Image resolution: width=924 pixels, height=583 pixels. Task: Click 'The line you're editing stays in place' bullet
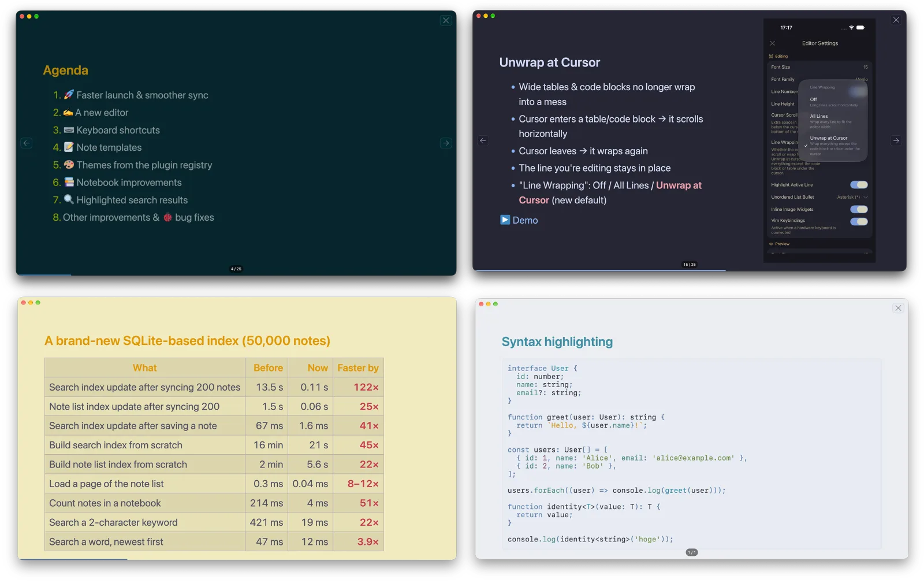(x=595, y=168)
